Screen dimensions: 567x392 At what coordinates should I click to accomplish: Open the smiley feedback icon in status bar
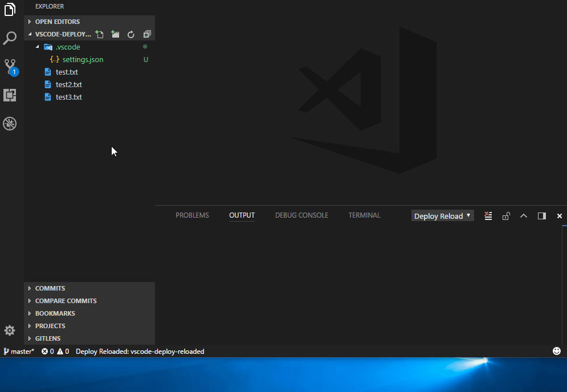coord(557,351)
